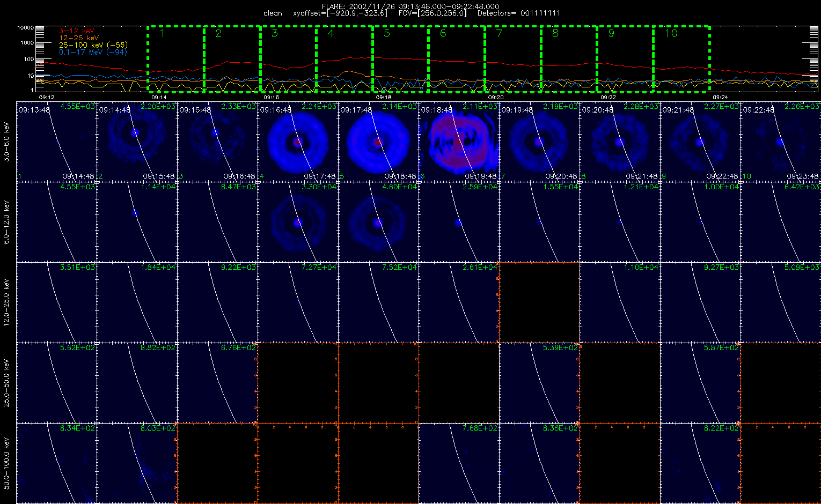This screenshot has width=821, height=504.
Task: Select interval box 4 on the light curve
Action: (x=344, y=58)
